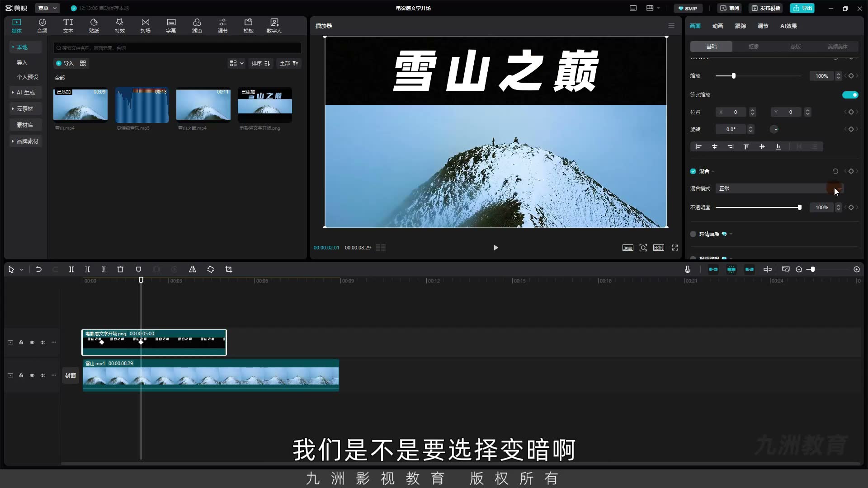Click the 导出 export button
Screen dimensions: 868x488
(x=802, y=8)
